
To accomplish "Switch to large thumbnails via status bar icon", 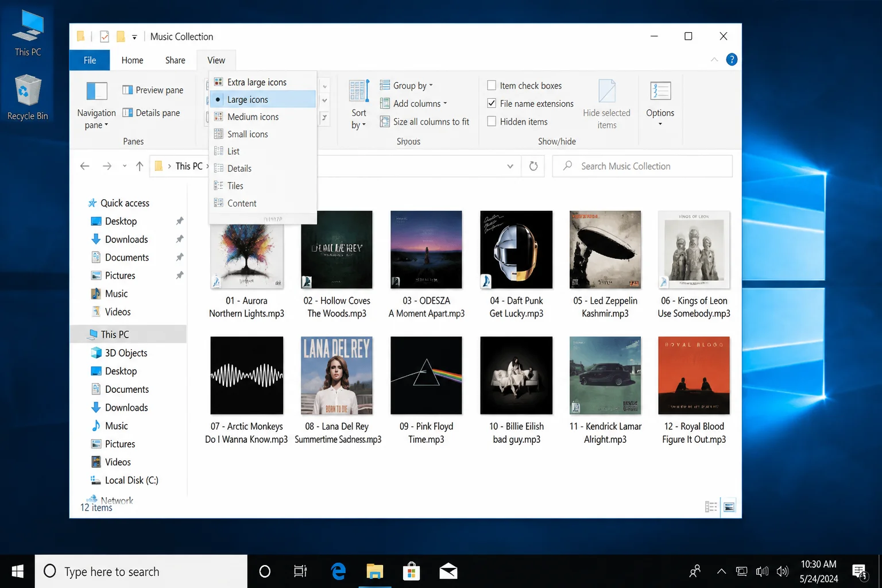I will [729, 506].
